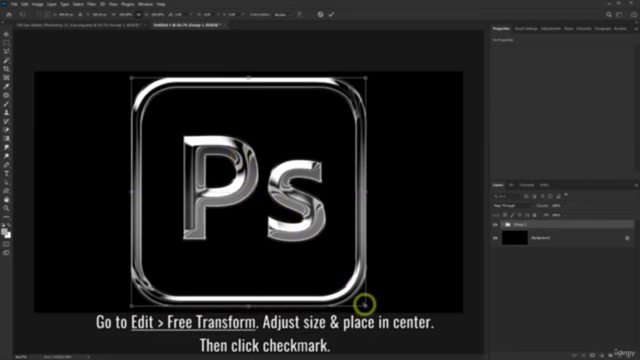This screenshot has width=640, height=360.
Task: Toggle reference point checkbox
Action: point(39,15)
